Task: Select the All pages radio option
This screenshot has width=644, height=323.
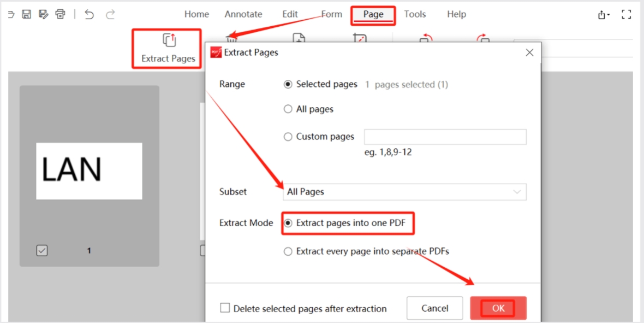Action: point(288,109)
